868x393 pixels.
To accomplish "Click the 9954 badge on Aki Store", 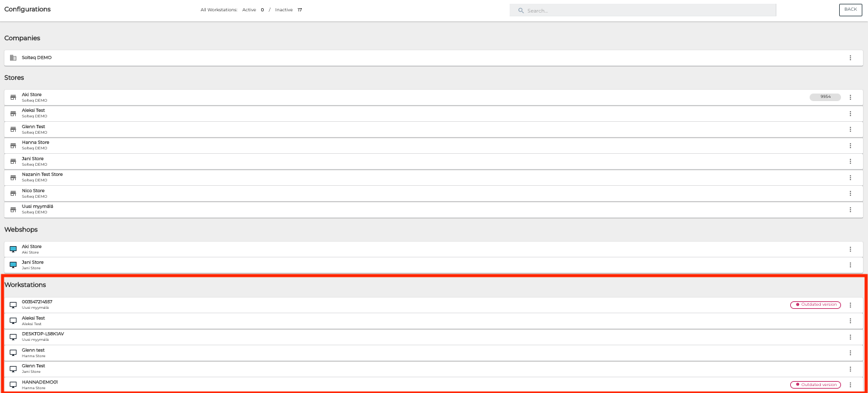I will 825,97.
